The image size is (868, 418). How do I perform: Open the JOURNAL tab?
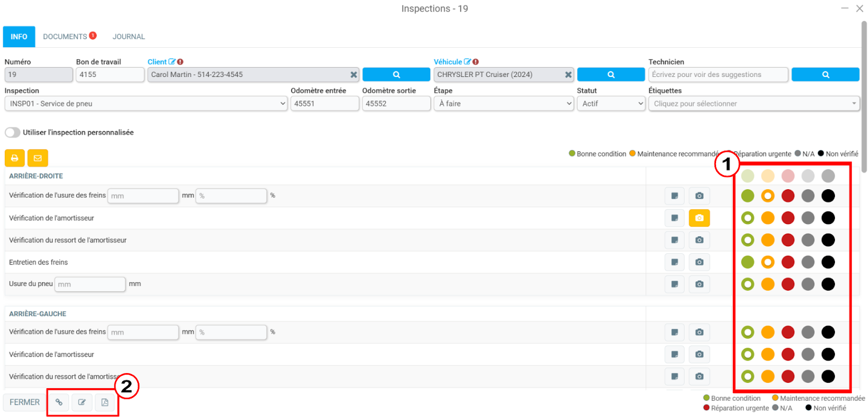pos(129,36)
